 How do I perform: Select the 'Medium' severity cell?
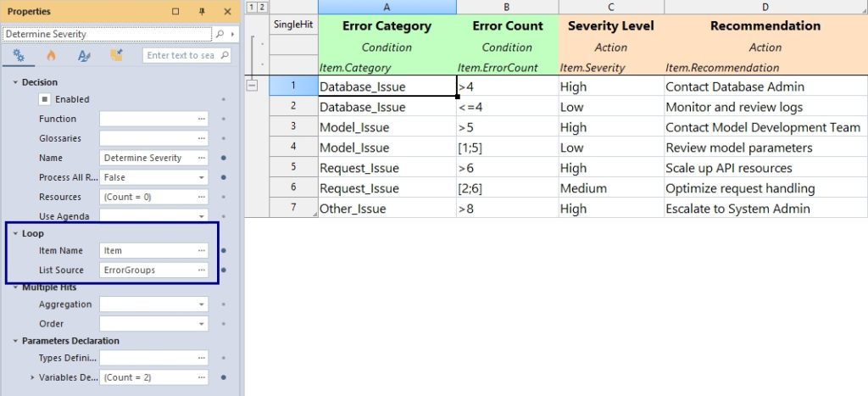pyautogui.click(x=611, y=188)
